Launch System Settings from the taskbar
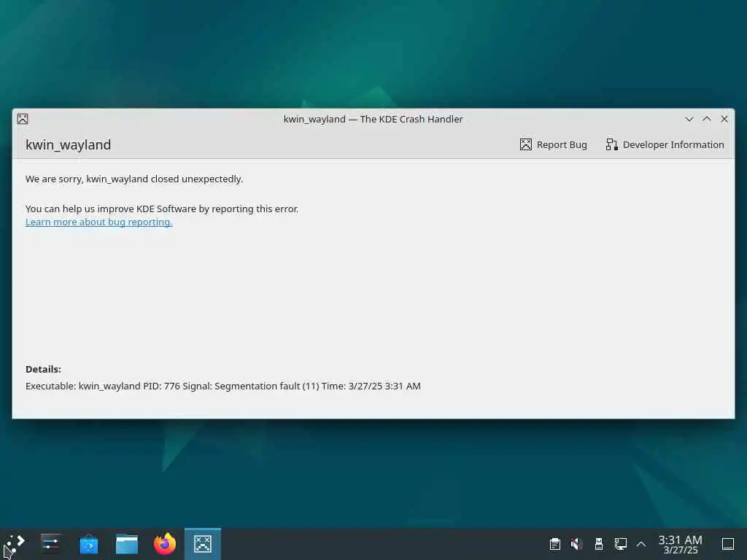This screenshot has height=560, width=747. 50,544
